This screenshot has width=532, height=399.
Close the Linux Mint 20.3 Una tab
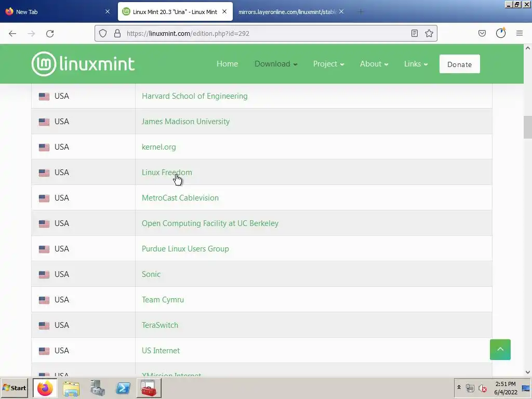click(224, 11)
